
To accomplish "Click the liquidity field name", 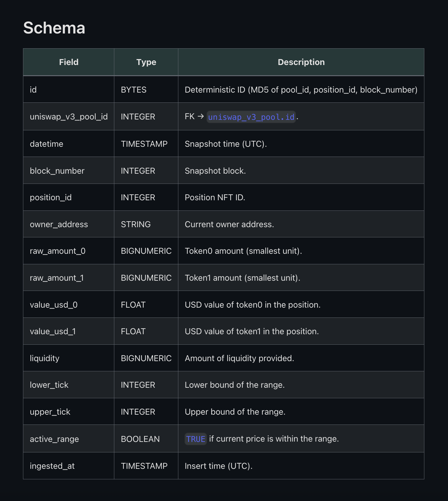I will (x=45, y=358).
